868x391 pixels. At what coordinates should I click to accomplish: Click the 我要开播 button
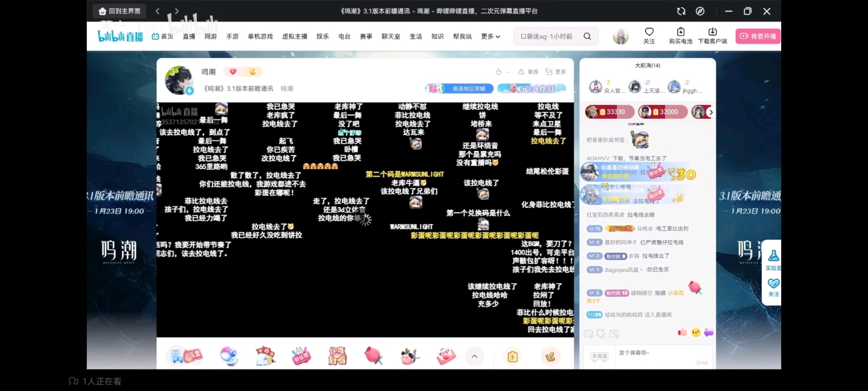[x=758, y=36]
